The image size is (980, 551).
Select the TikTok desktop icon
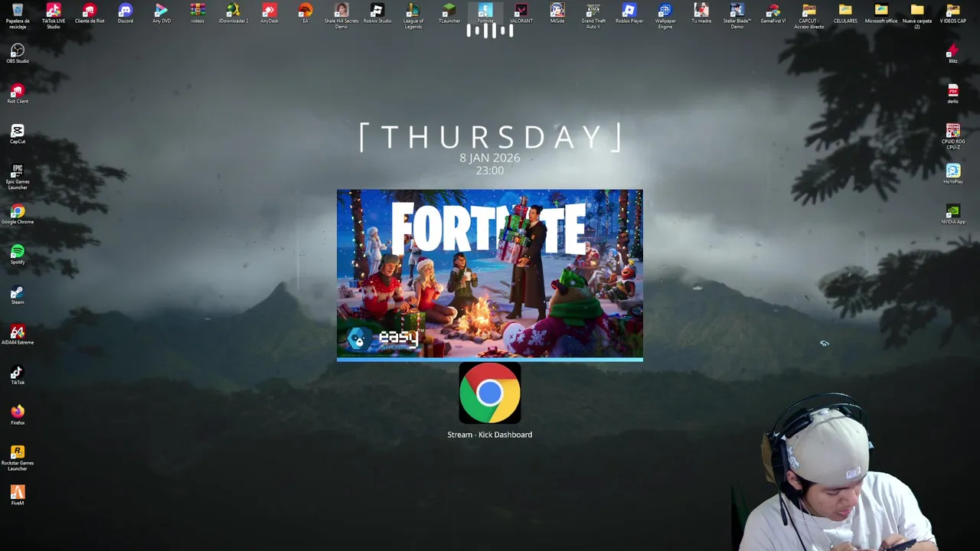pos(18,375)
